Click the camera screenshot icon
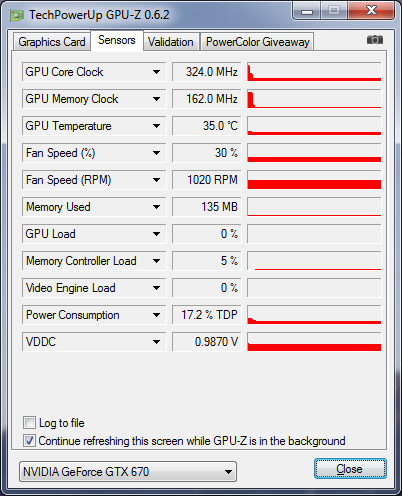402x496 pixels. point(375,40)
